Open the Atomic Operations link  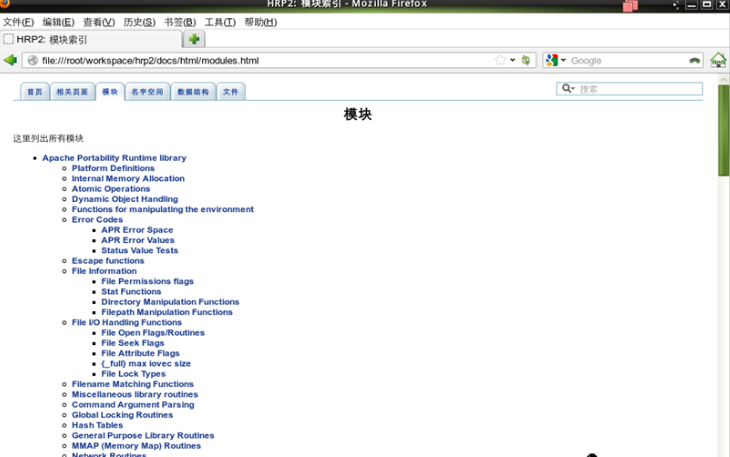point(111,188)
